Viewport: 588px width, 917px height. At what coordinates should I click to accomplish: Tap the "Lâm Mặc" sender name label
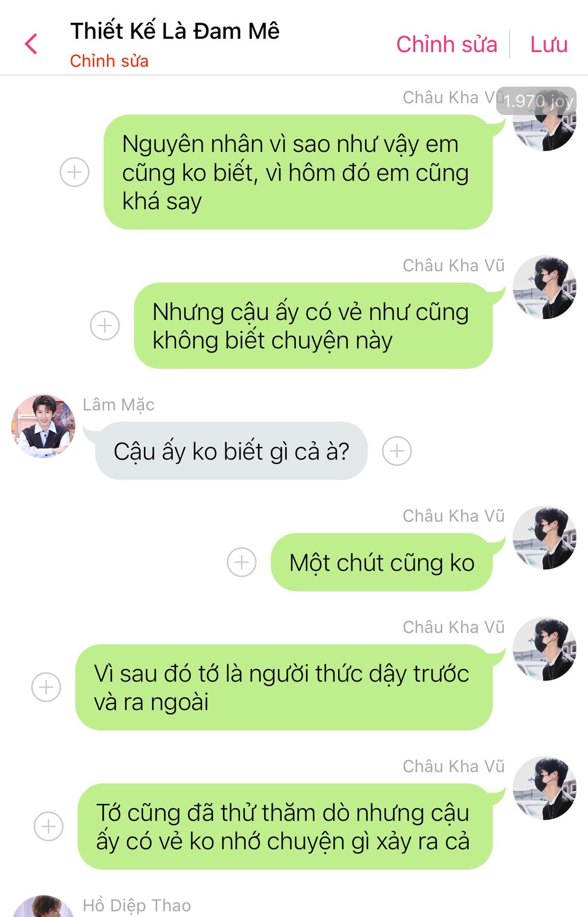[118, 405]
